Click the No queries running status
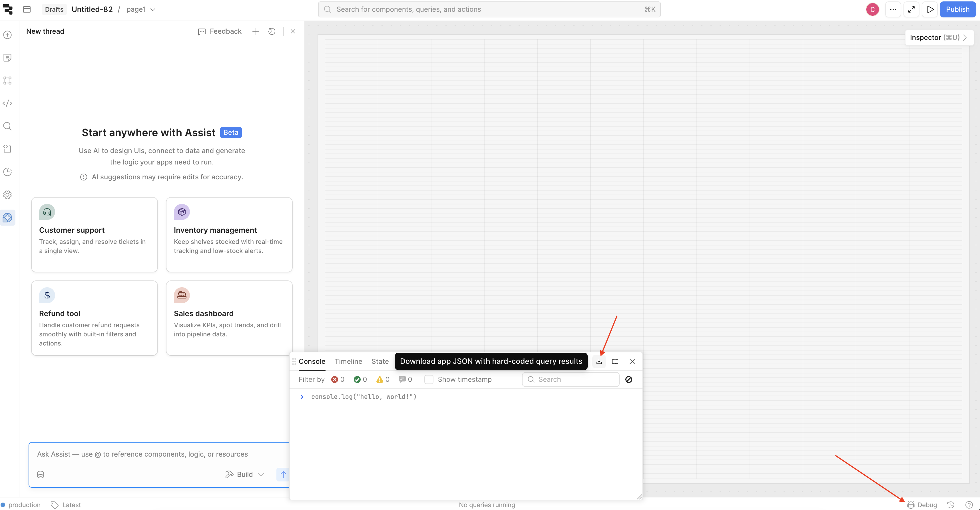Image resolution: width=980 pixels, height=510 pixels. (487, 505)
